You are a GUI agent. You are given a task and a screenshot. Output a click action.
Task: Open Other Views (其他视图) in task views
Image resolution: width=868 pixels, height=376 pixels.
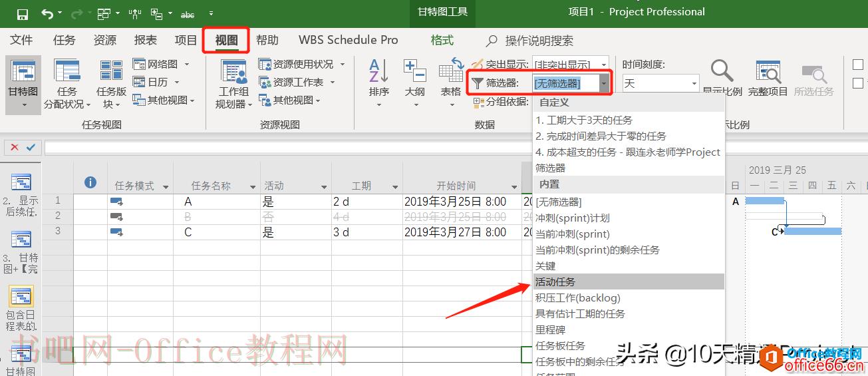click(x=164, y=100)
